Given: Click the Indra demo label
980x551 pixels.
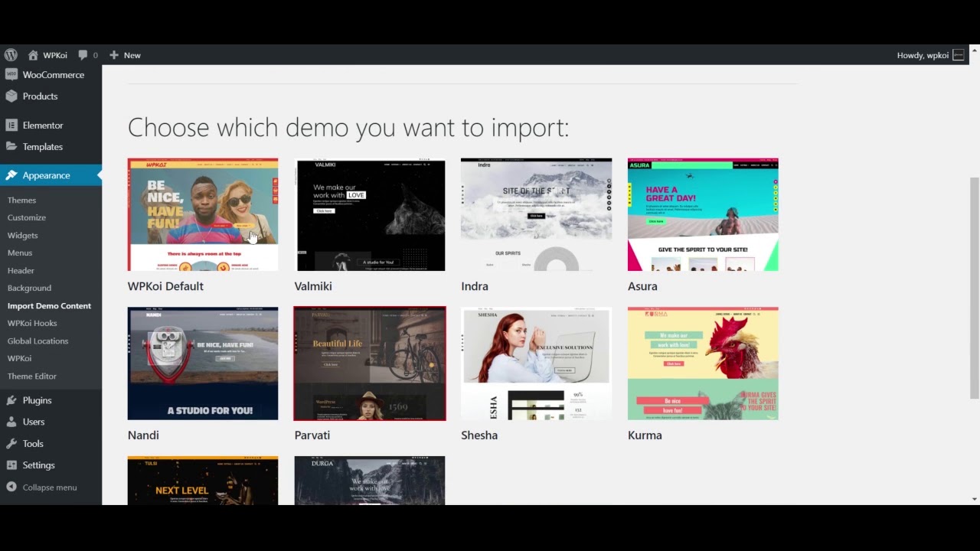Looking at the screenshot, I should tap(475, 286).
